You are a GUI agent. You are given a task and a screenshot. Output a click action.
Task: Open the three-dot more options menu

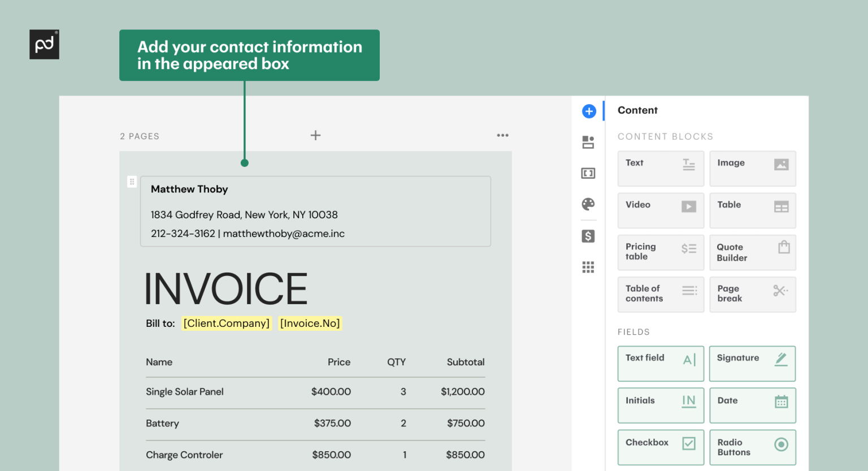(x=502, y=135)
